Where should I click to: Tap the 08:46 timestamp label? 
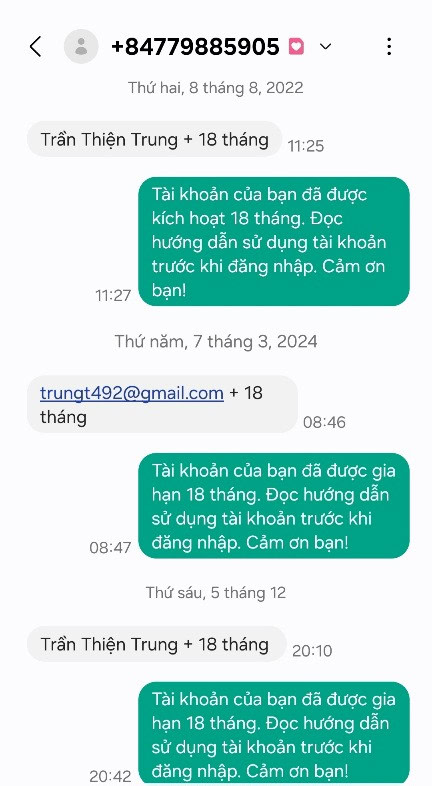[x=324, y=422]
